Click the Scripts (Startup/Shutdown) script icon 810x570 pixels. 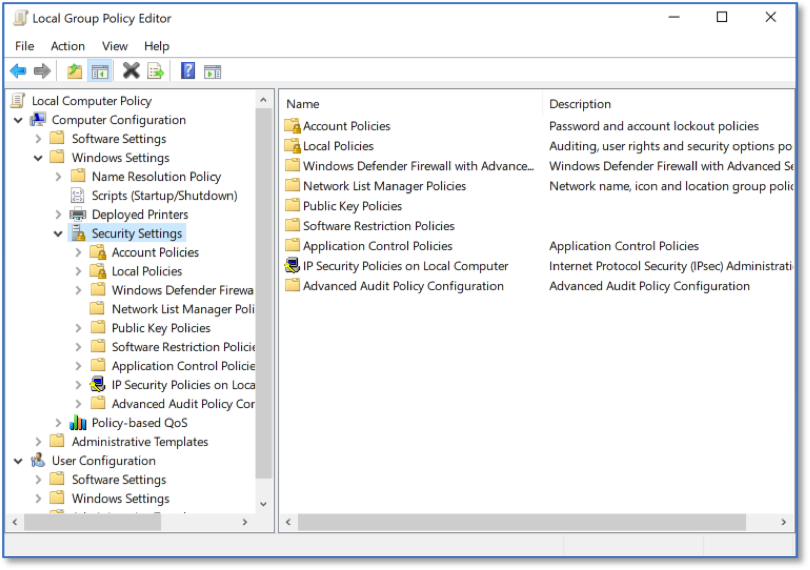[77, 195]
